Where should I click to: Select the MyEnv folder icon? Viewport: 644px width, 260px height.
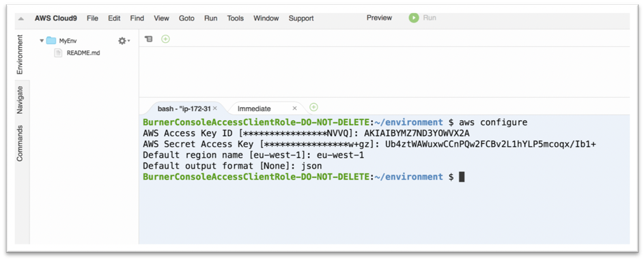[x=51, y=40]
